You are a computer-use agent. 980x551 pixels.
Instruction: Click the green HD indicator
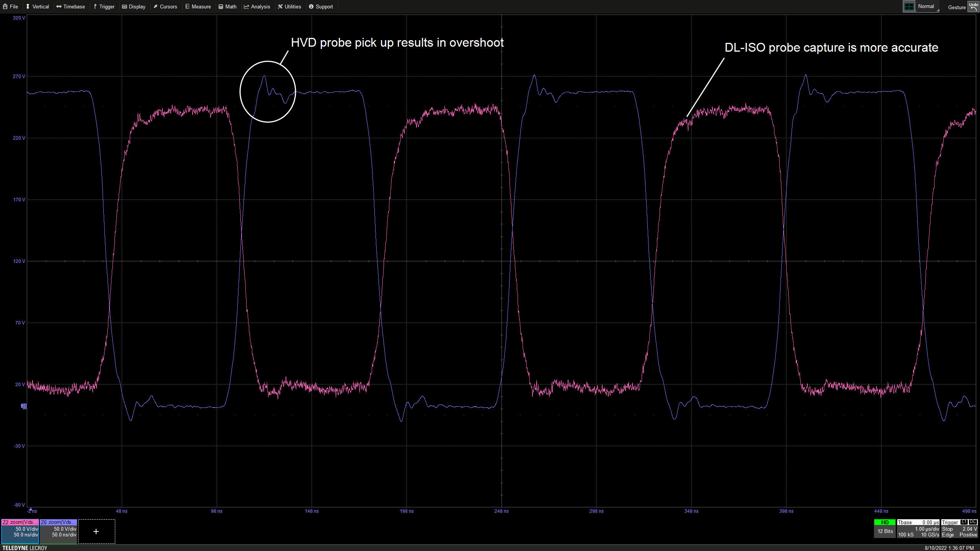[885, 522]
